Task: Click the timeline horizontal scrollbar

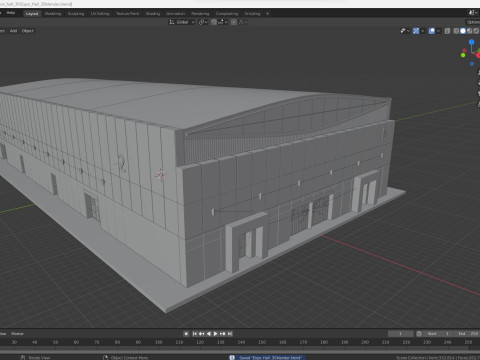Action: [240, 352]
